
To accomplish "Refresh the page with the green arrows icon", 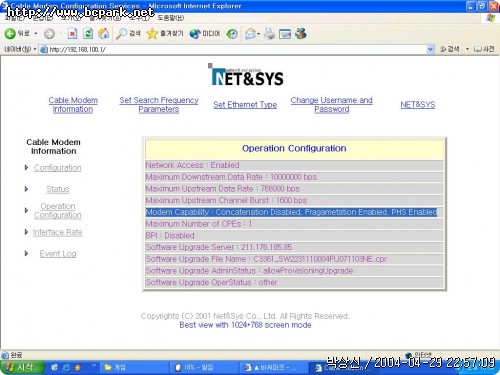I will 88,33.
